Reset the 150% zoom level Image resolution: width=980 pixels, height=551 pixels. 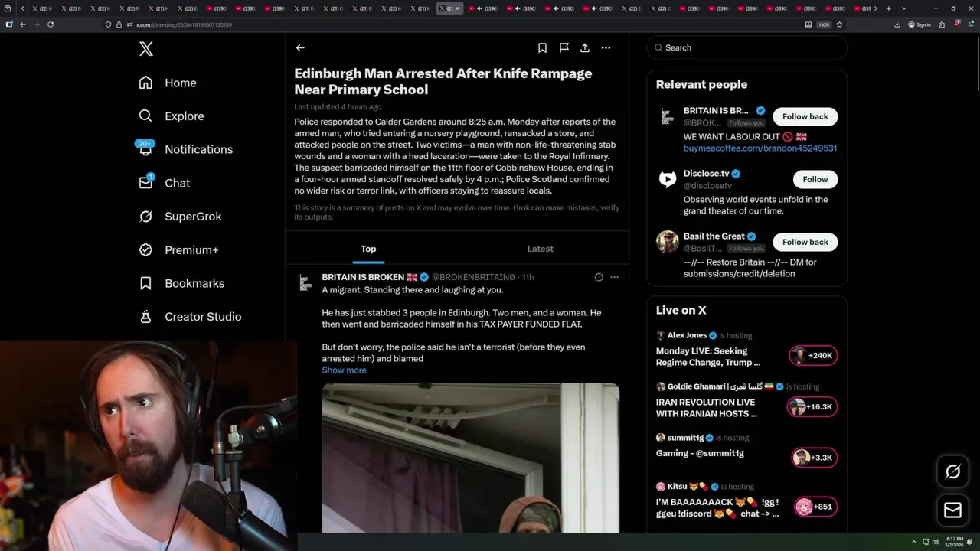pyautogui.click(x=824, y=24)
